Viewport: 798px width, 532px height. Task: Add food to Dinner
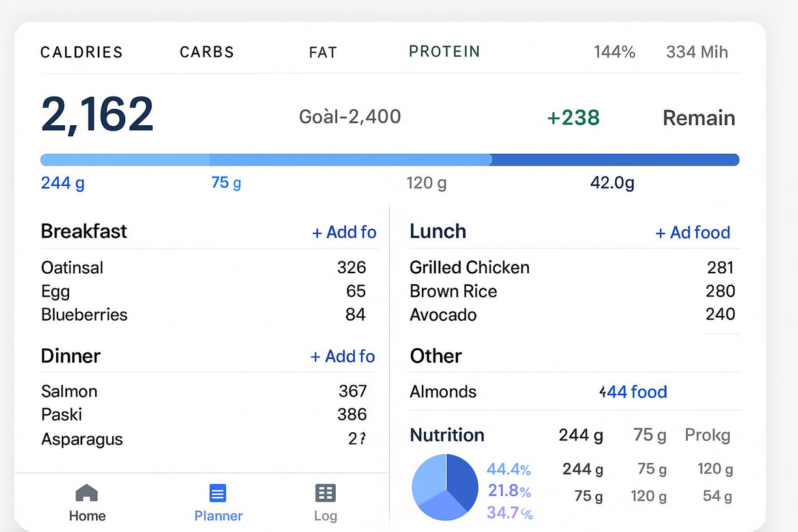pos(343,357)
